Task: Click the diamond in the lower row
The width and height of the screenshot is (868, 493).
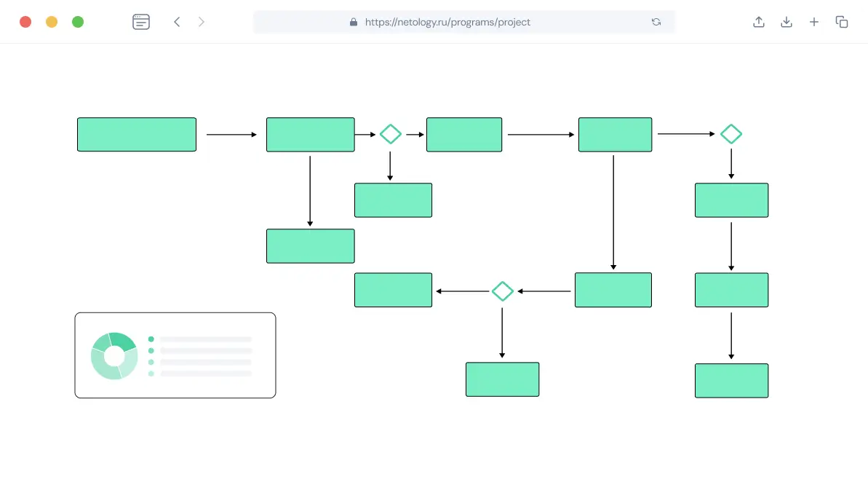Action: 502,291
